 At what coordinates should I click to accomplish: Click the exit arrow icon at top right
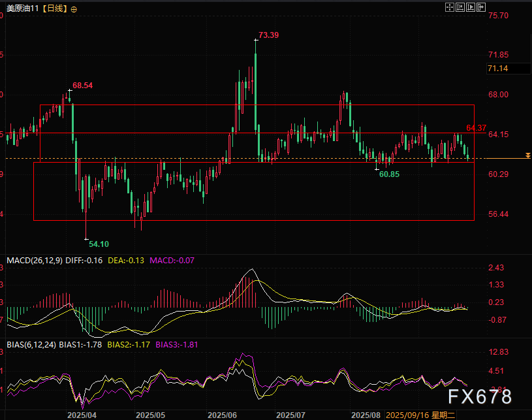[482, 8]
